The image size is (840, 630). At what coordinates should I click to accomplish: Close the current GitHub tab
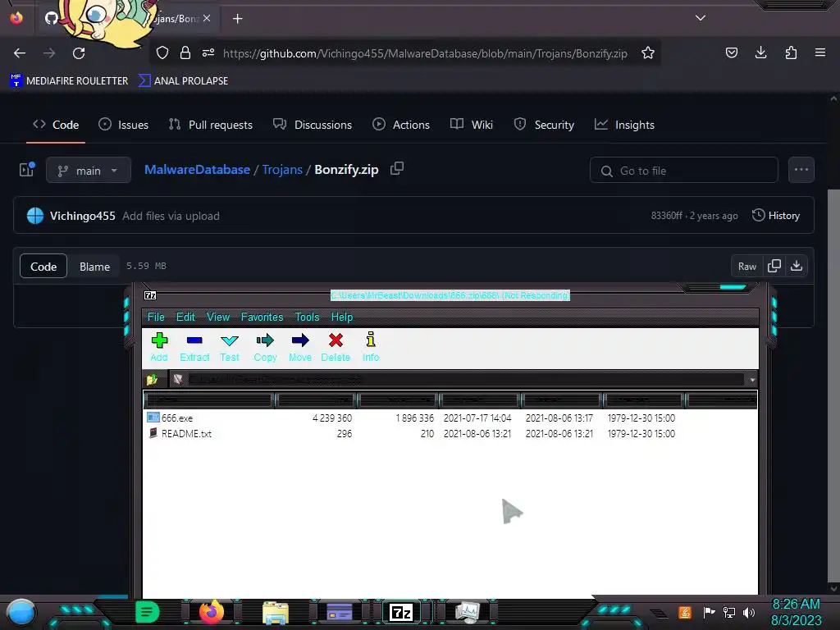pyautogui.click(x=207, y=18)
